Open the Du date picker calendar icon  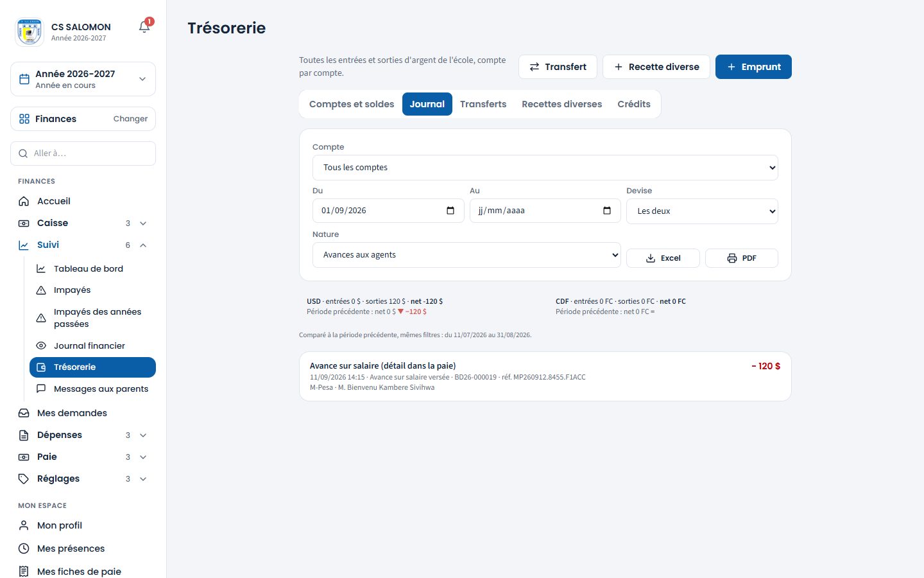click(450, 211)
